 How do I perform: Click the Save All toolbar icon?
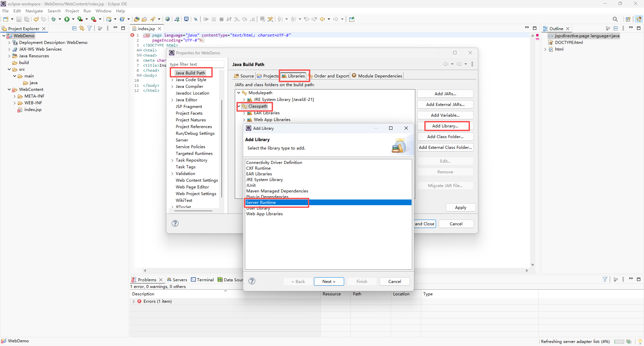[x=26, y=19]
